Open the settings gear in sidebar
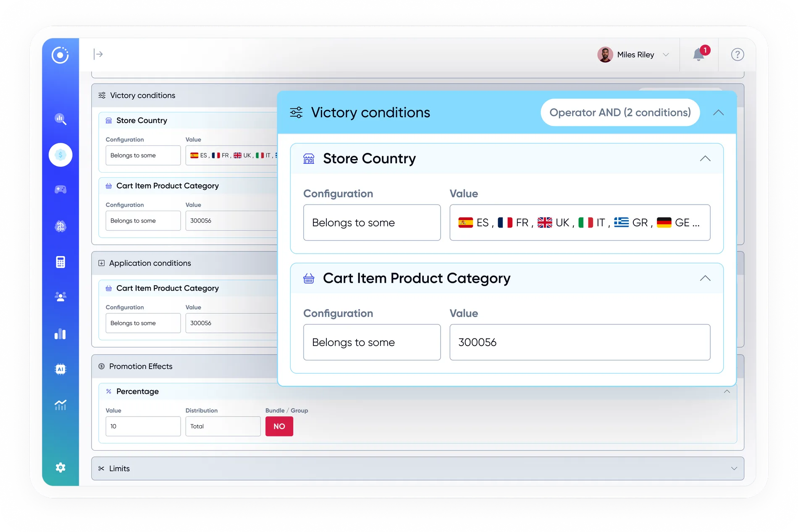The width and height of the screenshot is (798, 532). 60,467
